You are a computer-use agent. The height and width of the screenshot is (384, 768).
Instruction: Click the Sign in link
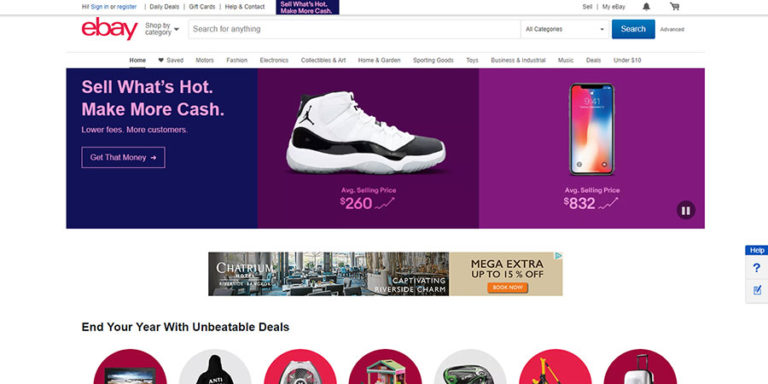click(100, 7)
